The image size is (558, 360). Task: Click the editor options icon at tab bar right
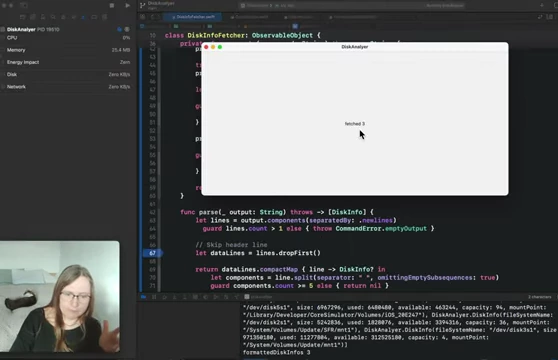coord(540,17)
